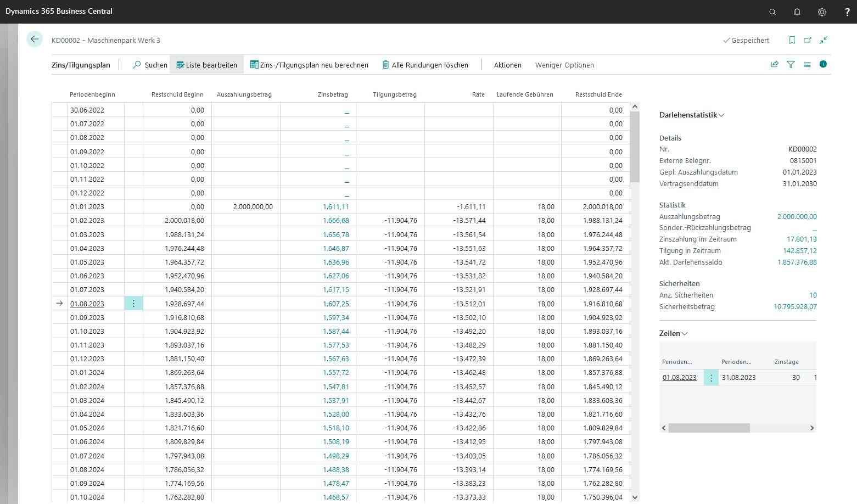The height and width of the screenshot is (504, 857).
Task: Click the Zeilen horizontal scrollbar thumb
Action: point(709,428)
